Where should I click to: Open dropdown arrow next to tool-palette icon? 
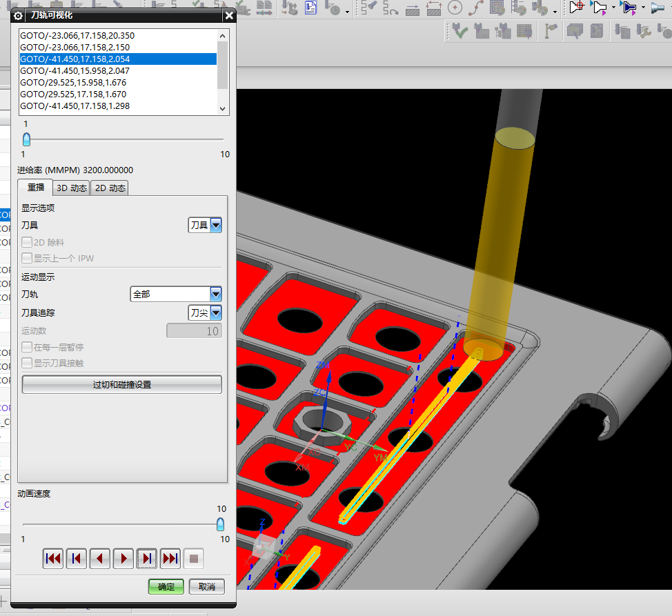tap(555, 12)
